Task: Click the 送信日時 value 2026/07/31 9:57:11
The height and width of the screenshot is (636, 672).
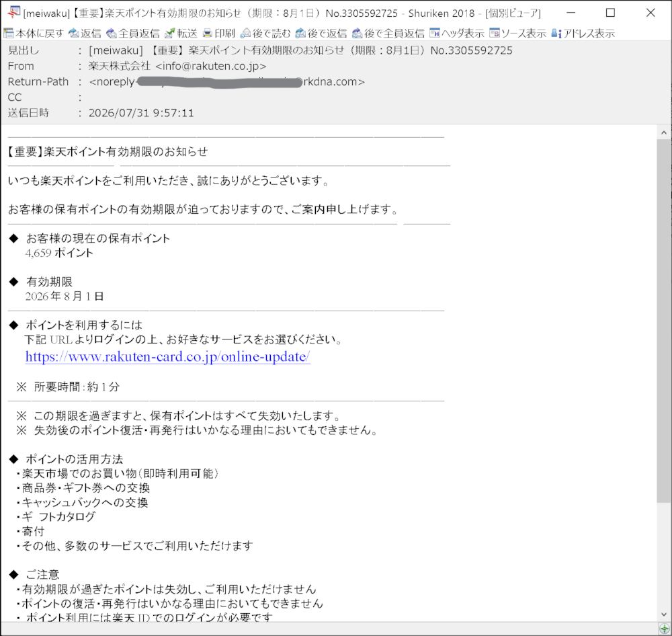Action: tap(141, 113)
